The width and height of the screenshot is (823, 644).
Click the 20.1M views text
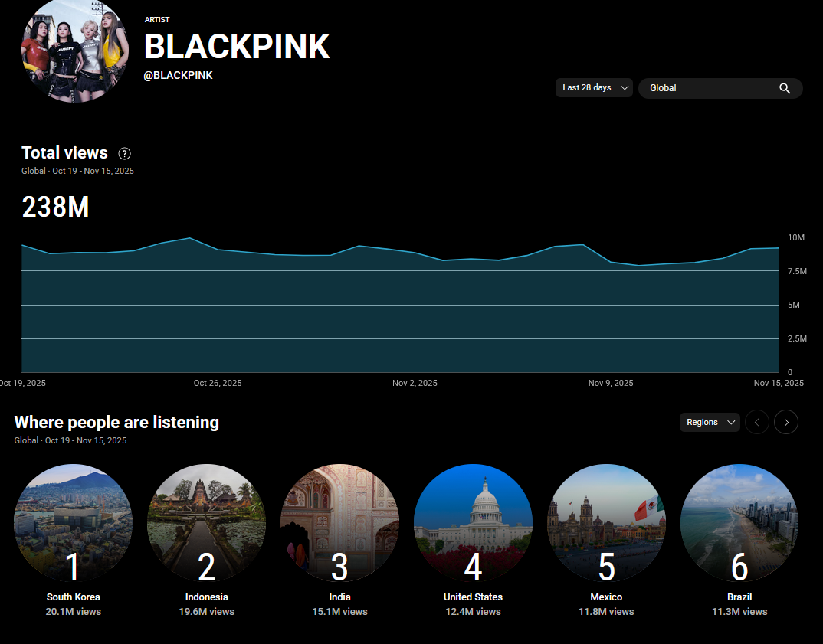tap(73, 612)
